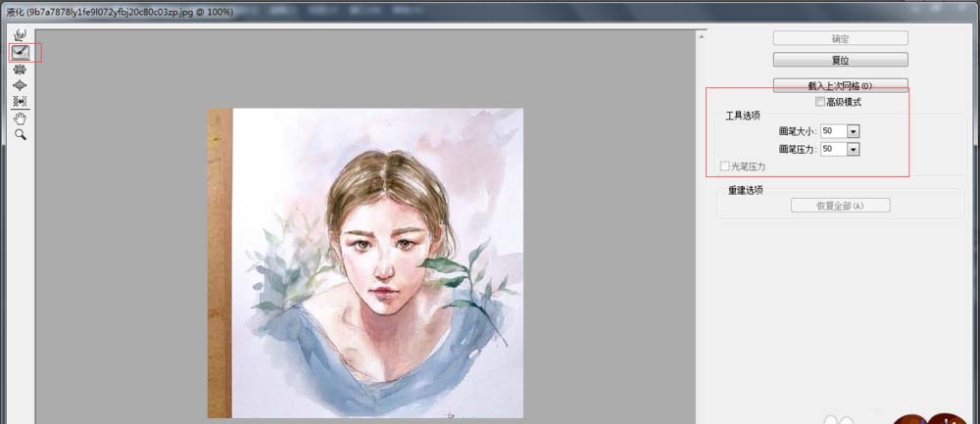Toggle the 光笔压力 checkbox
Image resolution: width=980 pixels, height=424 pixels.
click(725, 166)
